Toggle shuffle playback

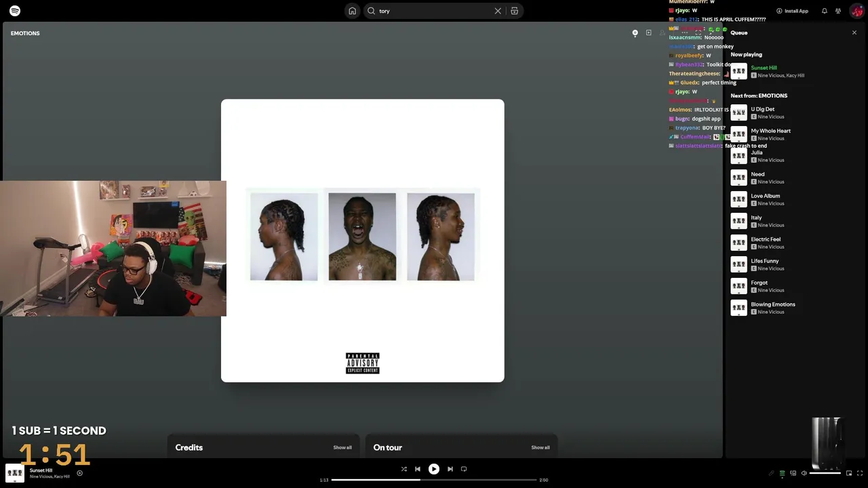pos(403,469)
